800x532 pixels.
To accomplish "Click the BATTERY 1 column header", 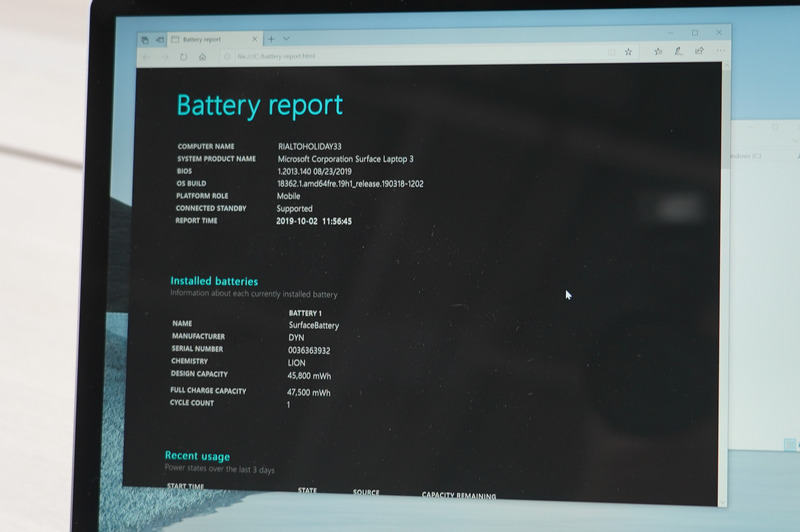I will (x=305, y=313).
